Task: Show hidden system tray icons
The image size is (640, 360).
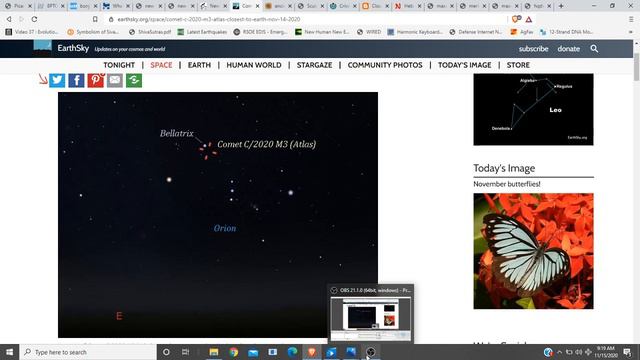Action: coord(559,352)
